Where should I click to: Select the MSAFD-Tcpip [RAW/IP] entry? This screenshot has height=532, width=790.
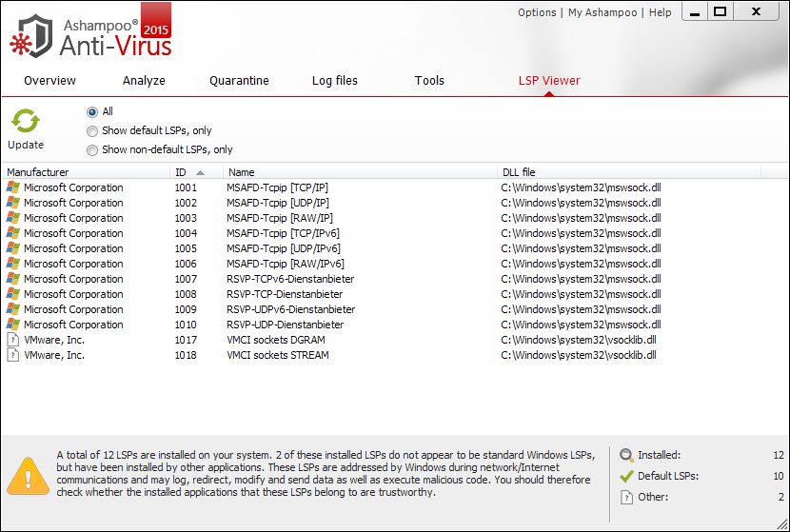tap(280, 218)
